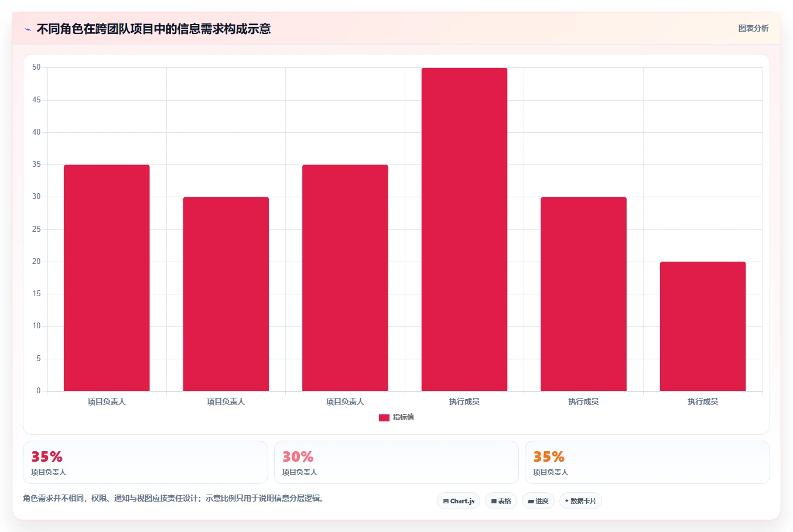The width and height of the screenshot is (793, 532).
Task: Click y-axis tick label 40
Action: click(37, 132)
